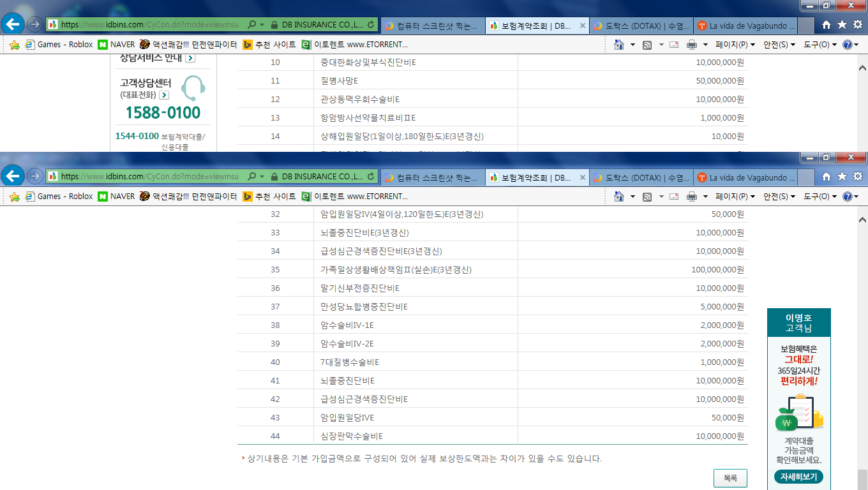This screenshot has height=490, width=868.
Task: Click the loan clipboard illustration in the banner
Action: (x=799, y=412)
